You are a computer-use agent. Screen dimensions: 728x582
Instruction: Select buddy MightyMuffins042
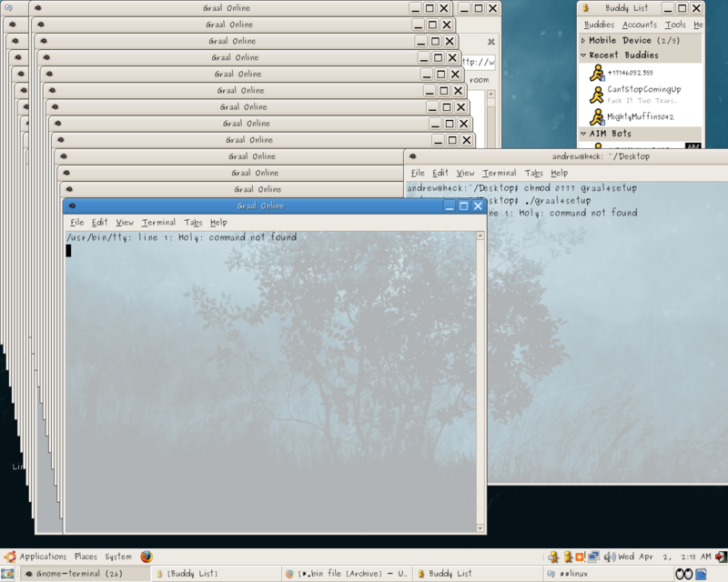642,116
